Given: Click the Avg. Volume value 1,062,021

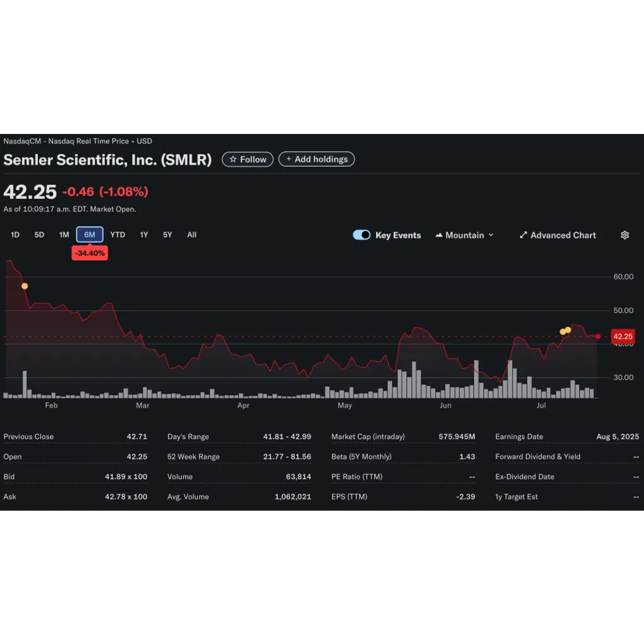Looking at the screenshot, I should (x=293, y=497).
